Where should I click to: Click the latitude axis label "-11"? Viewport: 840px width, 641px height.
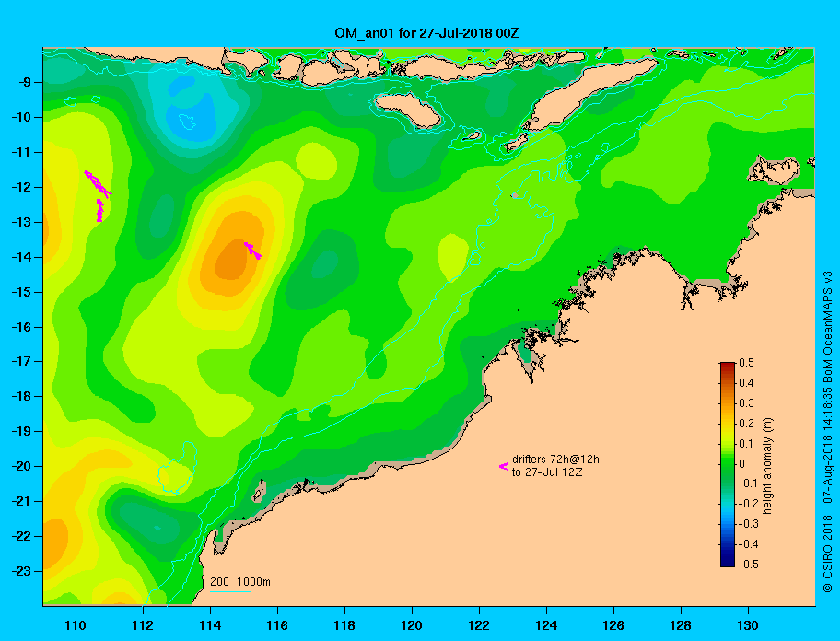point(21,152)
